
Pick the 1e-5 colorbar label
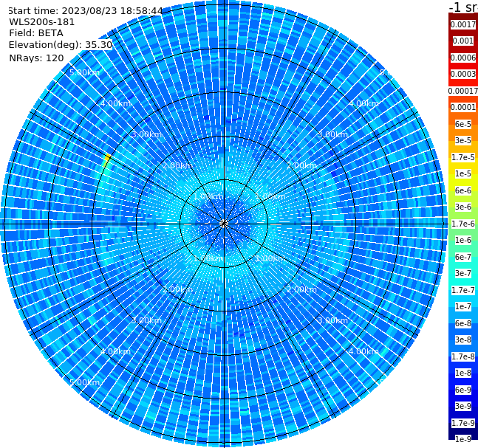point(463,173)
